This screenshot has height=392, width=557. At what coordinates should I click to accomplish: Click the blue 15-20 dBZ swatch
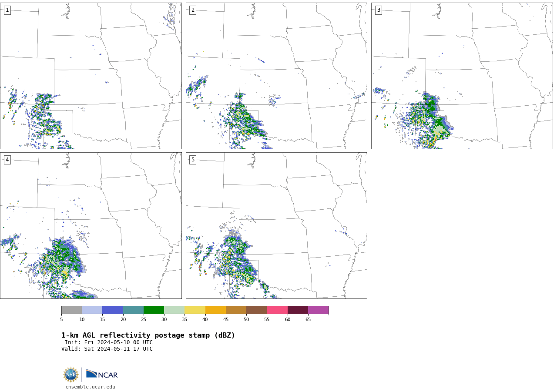point(113,310)
